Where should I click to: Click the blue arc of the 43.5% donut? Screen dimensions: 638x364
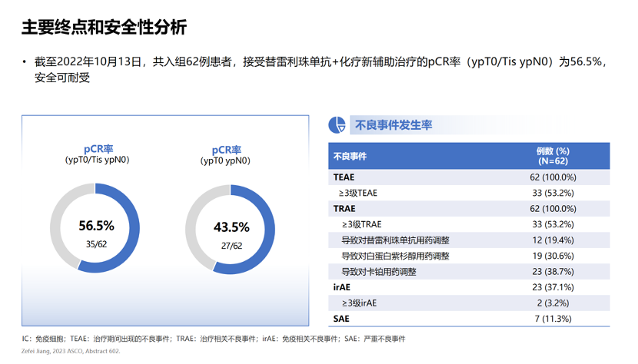click(x=269, y=230)
